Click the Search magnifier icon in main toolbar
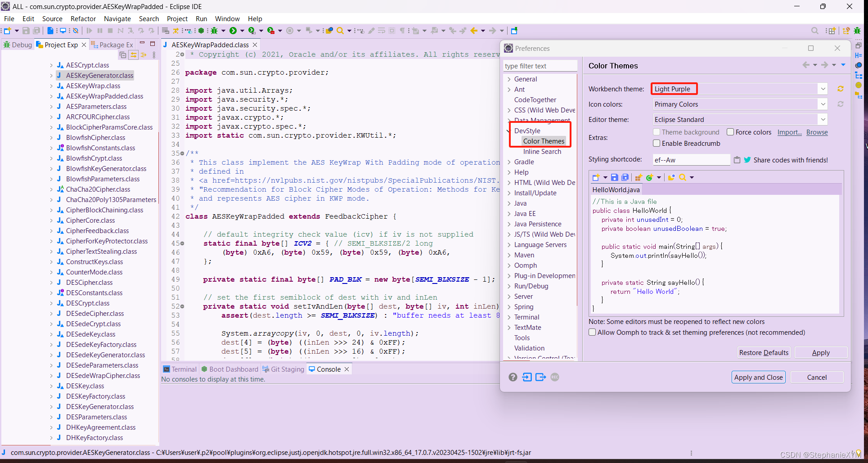 (340, 31)
